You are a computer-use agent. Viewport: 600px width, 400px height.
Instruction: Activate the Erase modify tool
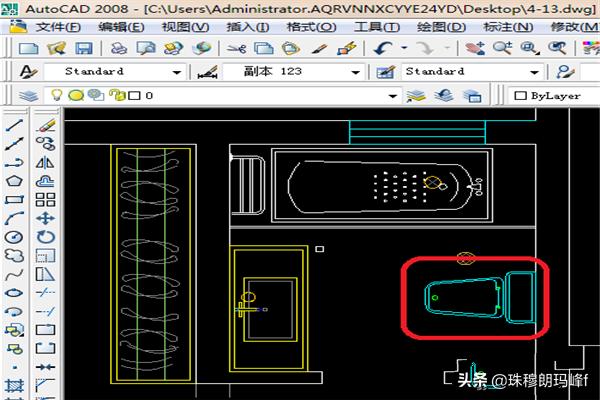pos(45,127)
